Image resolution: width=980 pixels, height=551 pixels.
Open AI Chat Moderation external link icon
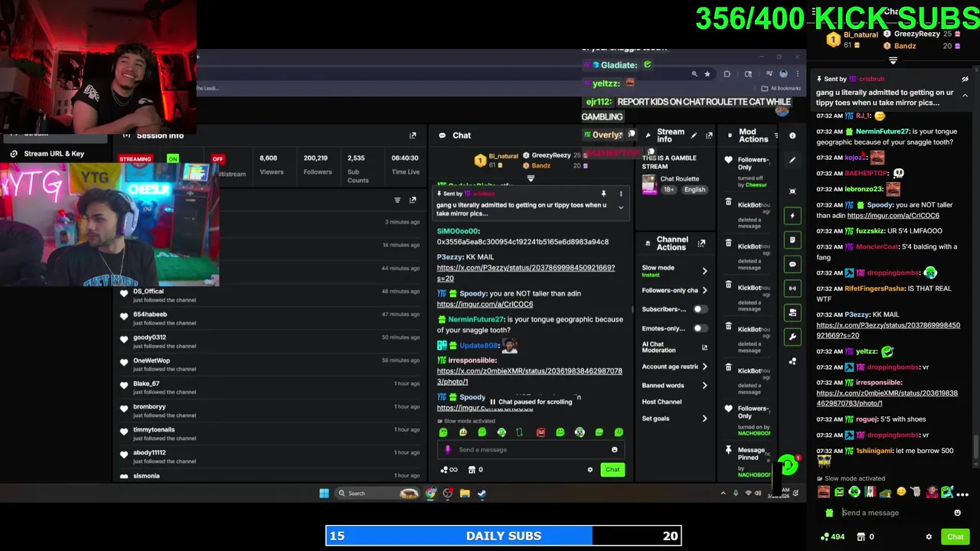point(704,347)
